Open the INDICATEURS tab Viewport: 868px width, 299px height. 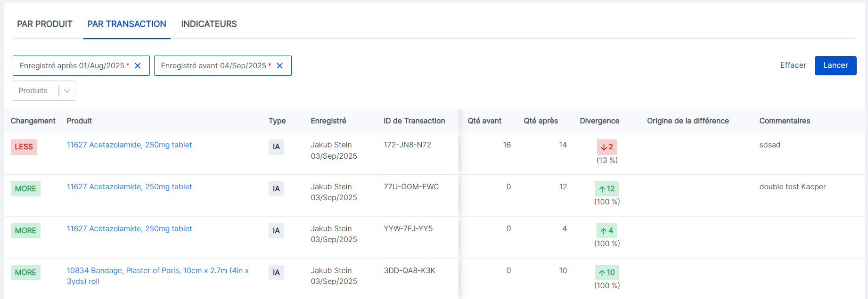[209, 24]
